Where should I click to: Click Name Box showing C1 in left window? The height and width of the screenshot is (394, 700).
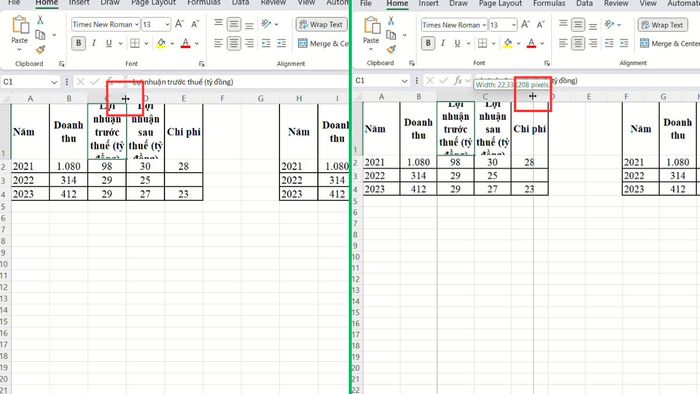click(27, 82)
